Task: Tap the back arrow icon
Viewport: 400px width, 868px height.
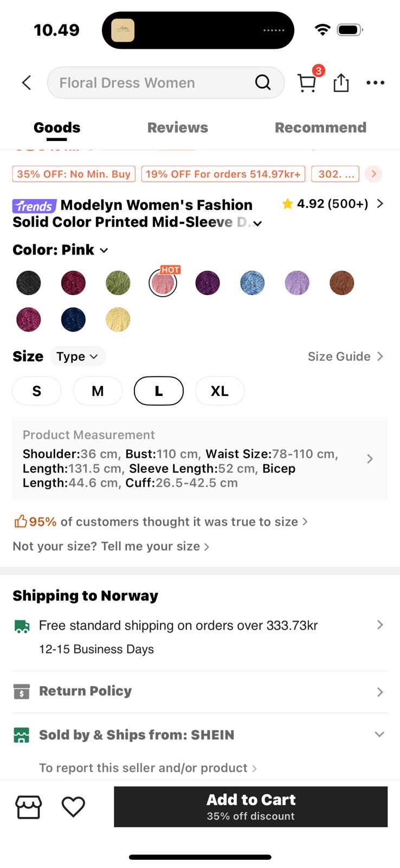Action: point(27,82)
